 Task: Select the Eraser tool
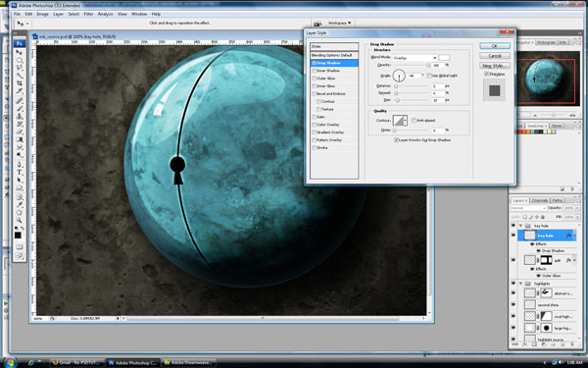[x=20, y=131]
